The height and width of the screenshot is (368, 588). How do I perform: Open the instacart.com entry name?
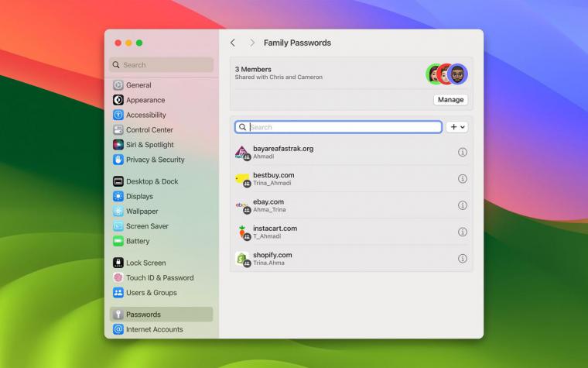(x=275, y=229)
